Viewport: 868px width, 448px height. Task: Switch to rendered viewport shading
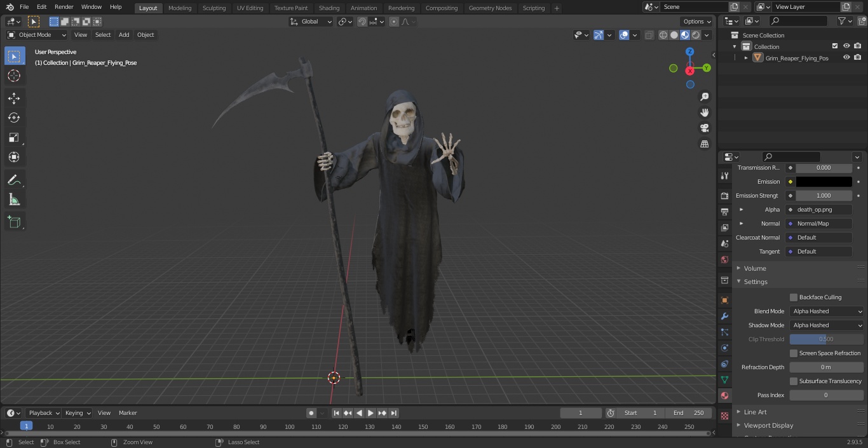[x=696, y=35]
